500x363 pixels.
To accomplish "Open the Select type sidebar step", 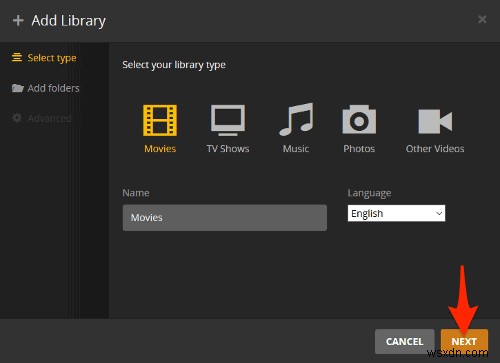I will [44, 58].
